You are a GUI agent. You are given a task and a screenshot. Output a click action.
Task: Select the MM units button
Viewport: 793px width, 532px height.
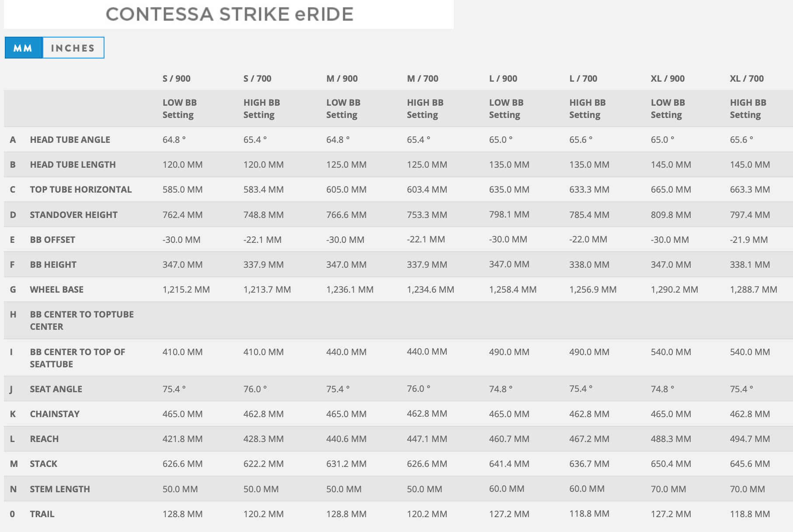tap(23, 48)
